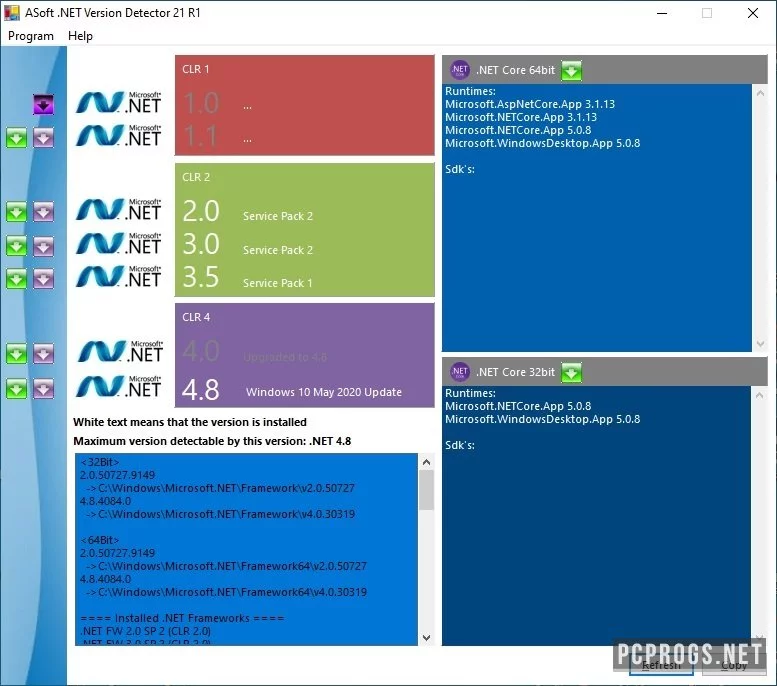This screenshot has width=777, height=686.
Task: Click the green download icon for .NET 3.5
Action: pos(16,279)
